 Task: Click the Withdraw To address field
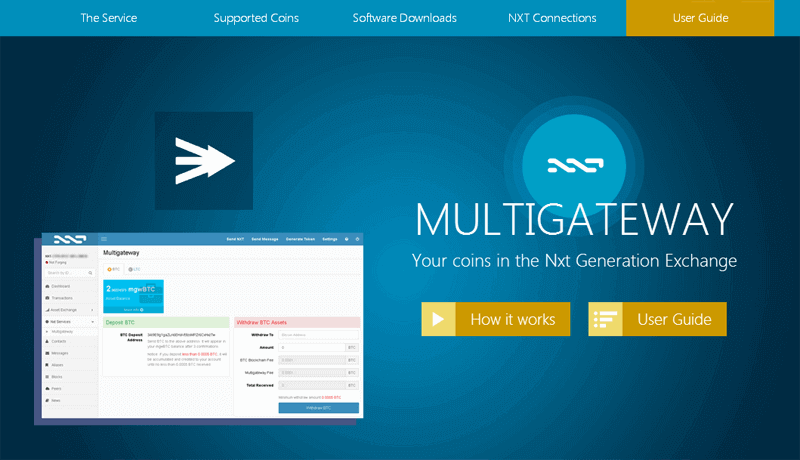click(318, 335)
